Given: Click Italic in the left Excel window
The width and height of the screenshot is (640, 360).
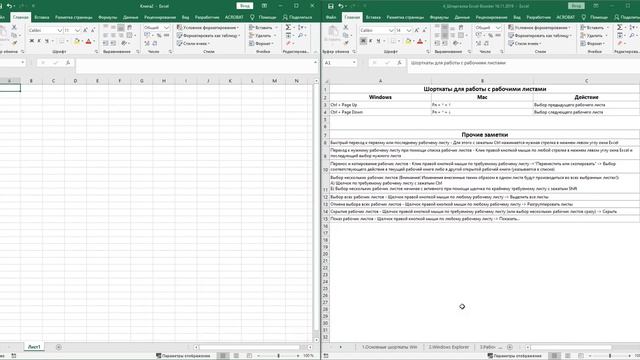Looking at the screenshot, I should pyautogui.click(x=39, y=41).
